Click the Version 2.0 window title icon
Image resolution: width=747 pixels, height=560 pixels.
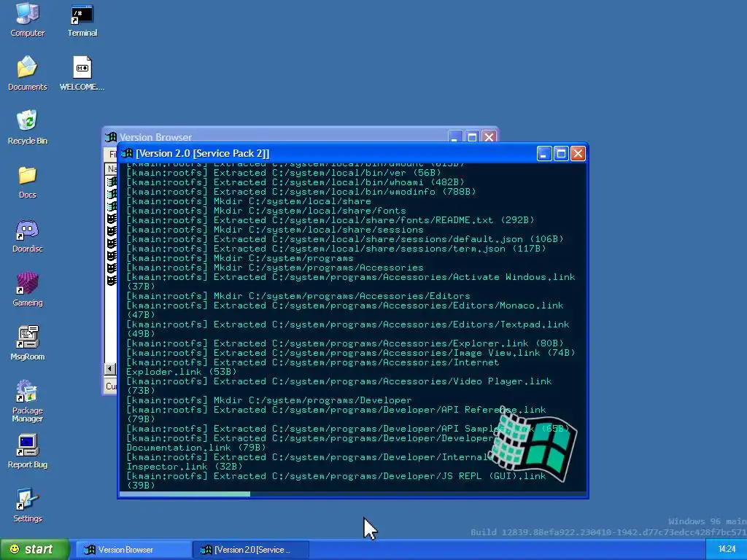127,153
